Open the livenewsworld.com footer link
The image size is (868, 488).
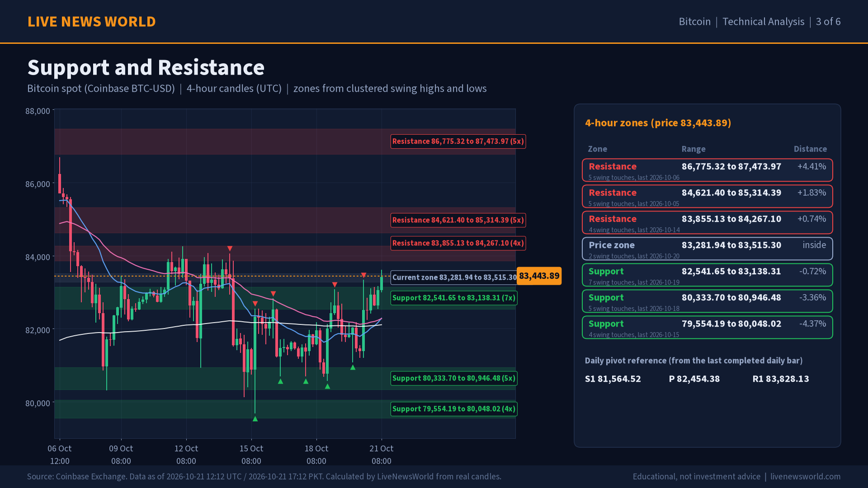tap(805, 477)
